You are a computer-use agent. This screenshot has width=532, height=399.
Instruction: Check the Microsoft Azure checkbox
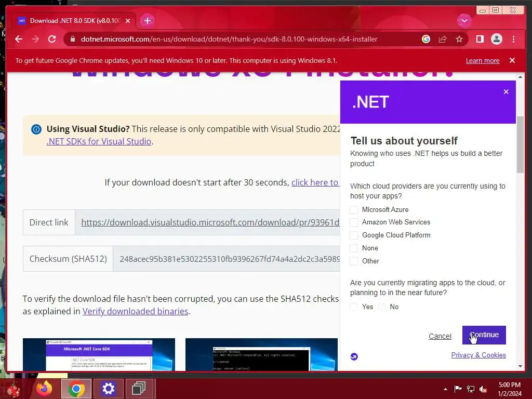pos(353,210)
